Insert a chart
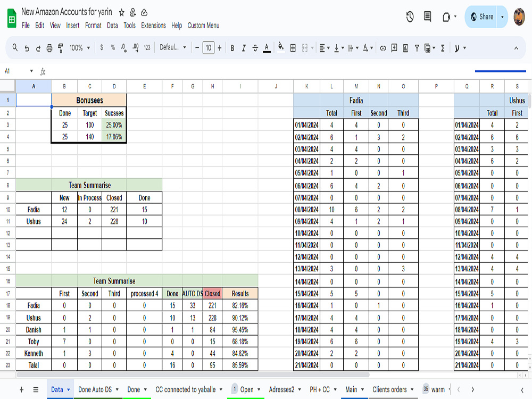This screenshot has width=532, height=399. coord(405,48)
